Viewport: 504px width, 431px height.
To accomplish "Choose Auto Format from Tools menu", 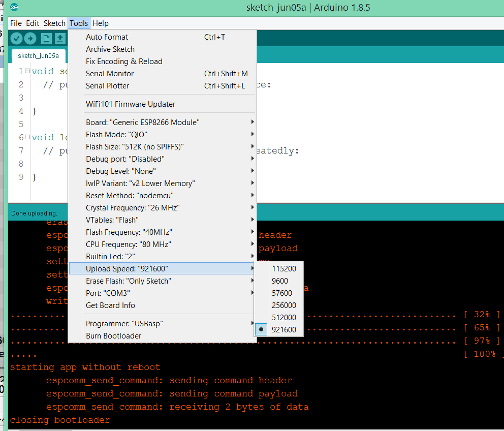I will point(162,37).
